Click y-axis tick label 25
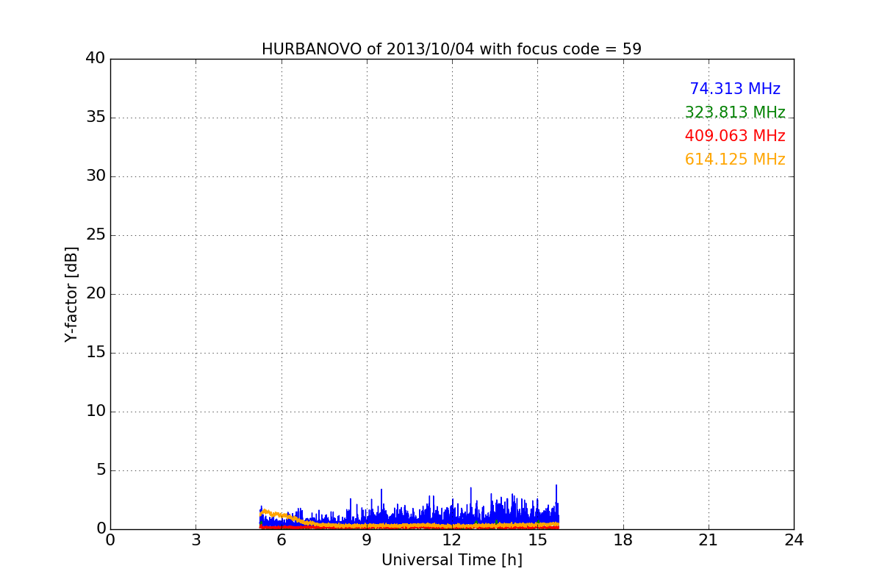 click(96, 235)
